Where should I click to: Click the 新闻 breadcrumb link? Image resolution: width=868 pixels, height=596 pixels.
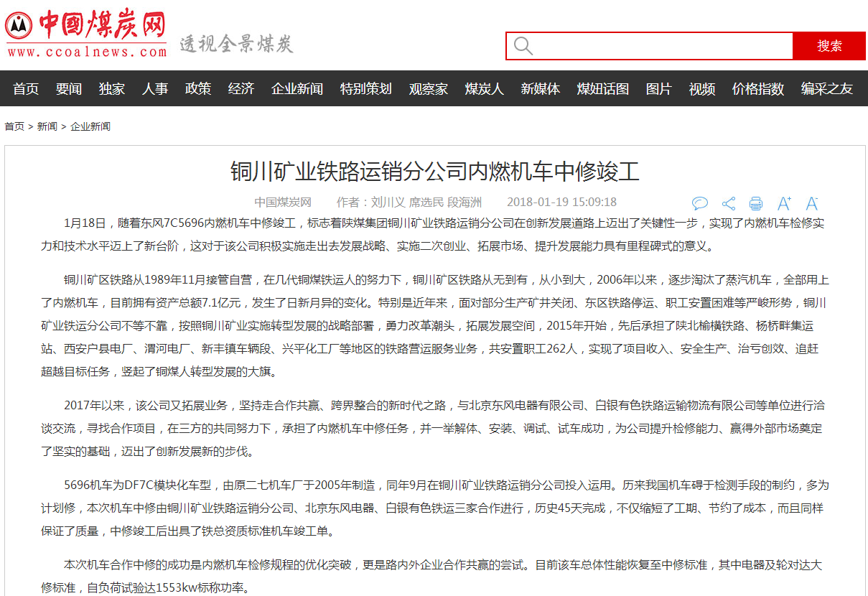tap(47, 126)
